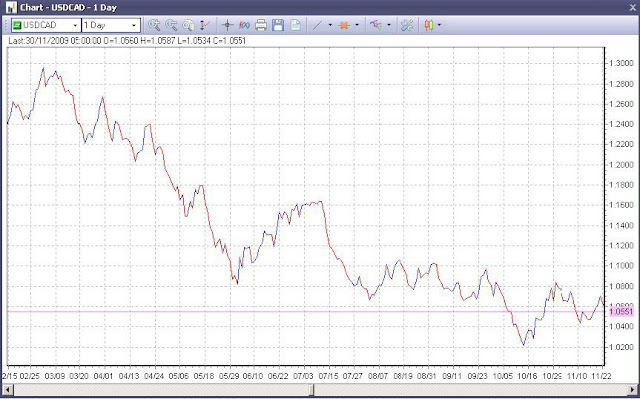The width and height of the screenshot is (640, 399).
Task: Click the green symbol icon beside USDCAD
Action: [17, 25]
